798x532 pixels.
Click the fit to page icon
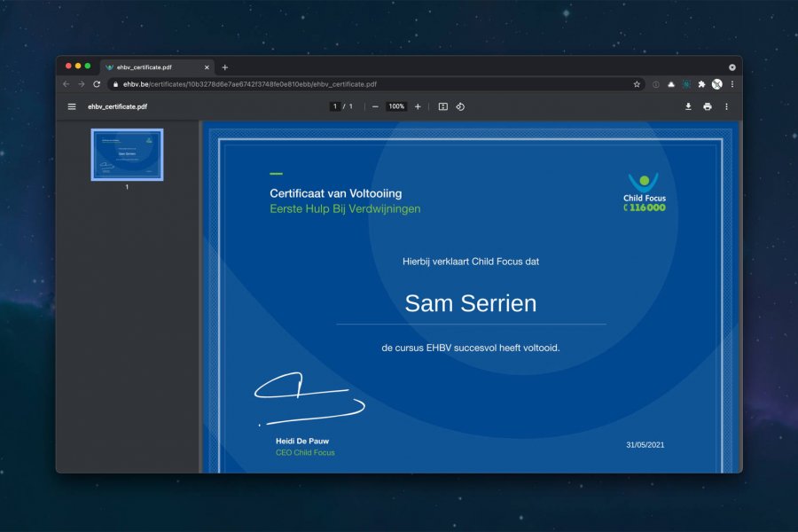[x=443, y=106]
